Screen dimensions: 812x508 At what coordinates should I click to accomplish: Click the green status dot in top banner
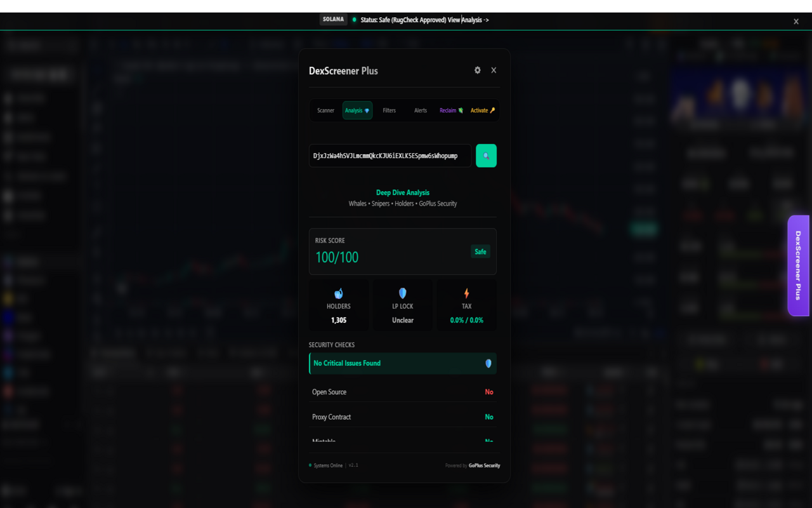pyautogui.click(x=355, y=20)
